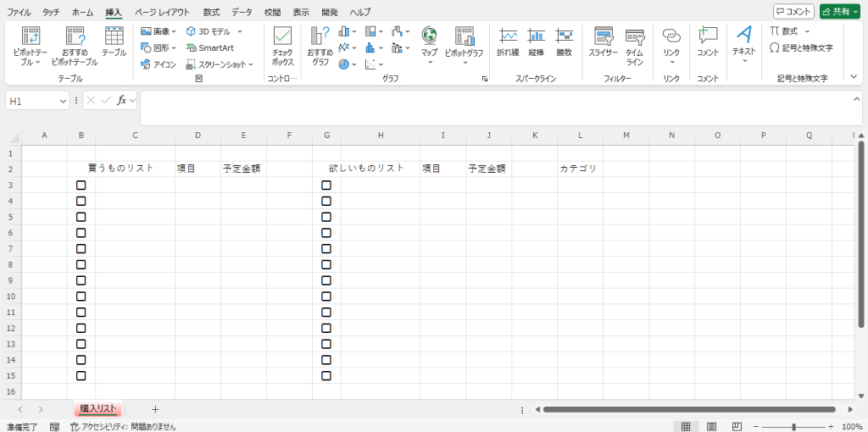Toggle the checkbox in cell B15
The image size is (868, 432).
click(x=81, y=375)
